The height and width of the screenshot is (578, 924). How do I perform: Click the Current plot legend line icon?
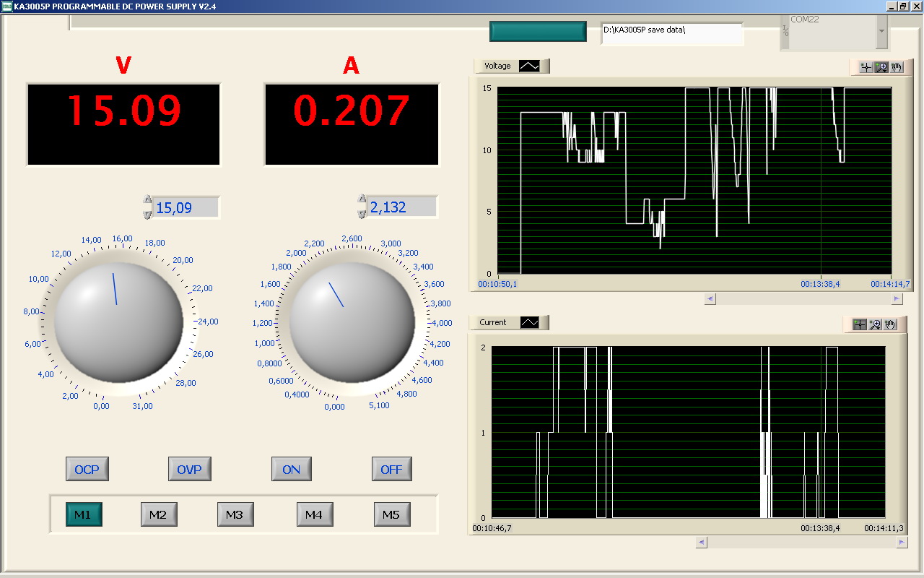pyautogui.click(x=530, y=322)
